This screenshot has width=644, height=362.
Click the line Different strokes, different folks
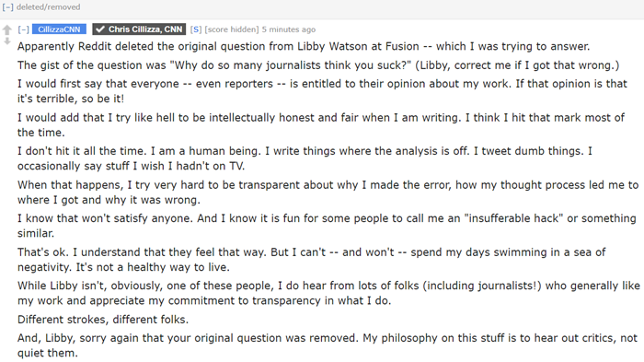(x=103, y=320)
